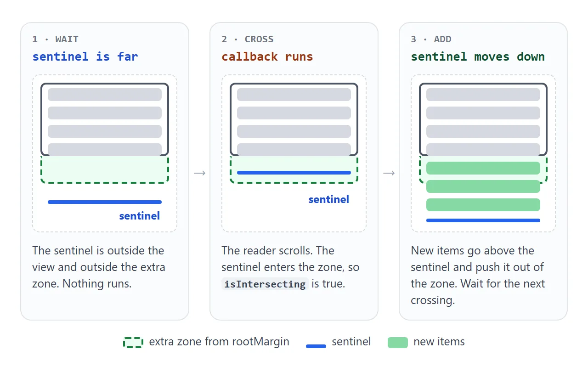588x372 pixels.
Task: Click the "isIntersecting" code snippet
Action: coord(265,284)
